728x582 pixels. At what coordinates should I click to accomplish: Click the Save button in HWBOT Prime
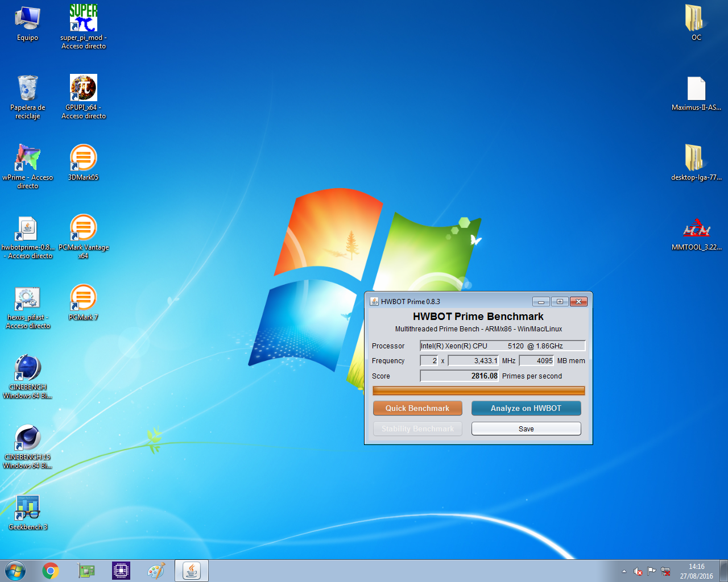[x=526, y=429]
